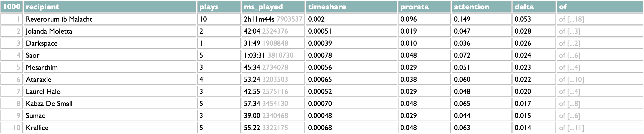This screenshot has height=134, width=644.
Task: Click the 'of' column header
Action: tap(600, 7)
